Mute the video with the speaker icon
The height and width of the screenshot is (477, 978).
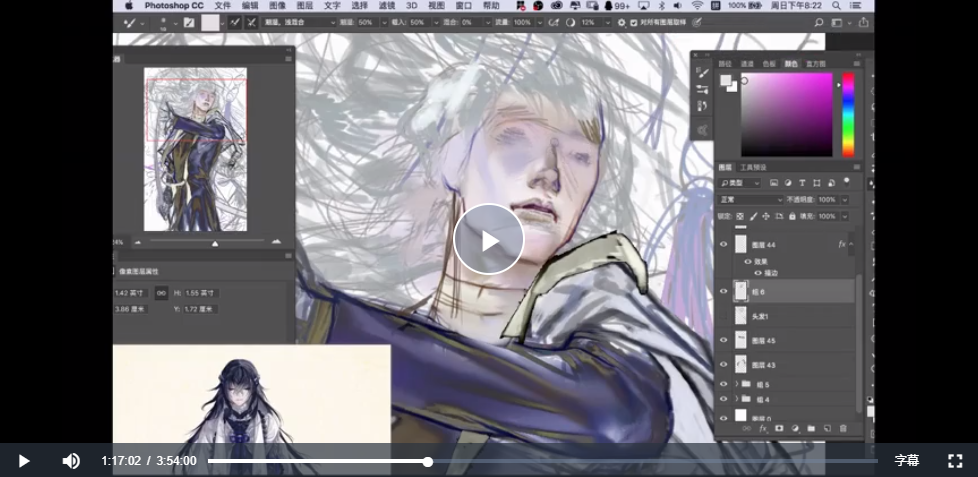coord(70,461)
